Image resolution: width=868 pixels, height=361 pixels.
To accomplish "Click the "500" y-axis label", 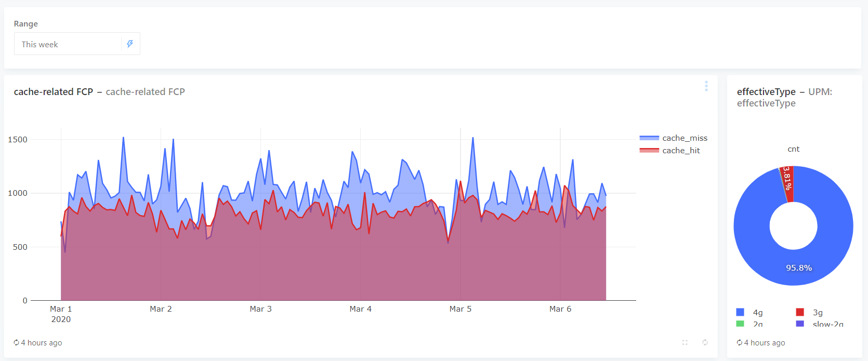I will coord(20,247).
